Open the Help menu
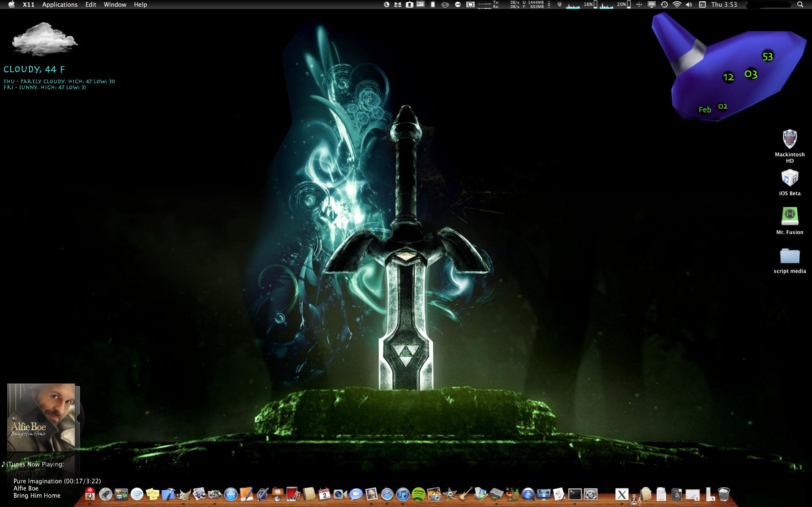Screen dimensions: 812x507 tap(140, 5)
